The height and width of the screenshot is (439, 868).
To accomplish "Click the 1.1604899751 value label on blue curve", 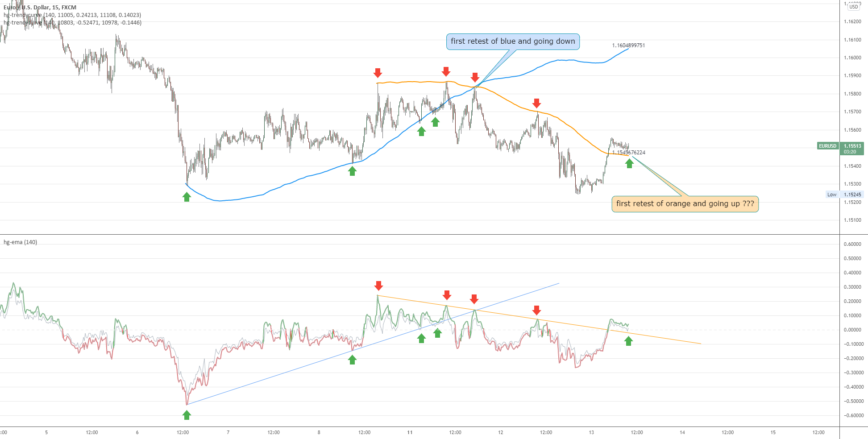I will [x=628, y=46].
